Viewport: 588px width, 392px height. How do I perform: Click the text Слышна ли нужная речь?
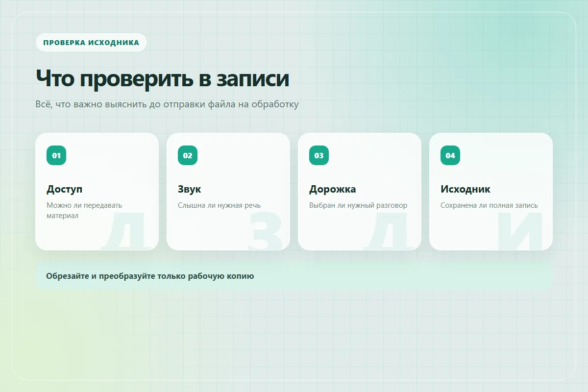coord(219,205)
